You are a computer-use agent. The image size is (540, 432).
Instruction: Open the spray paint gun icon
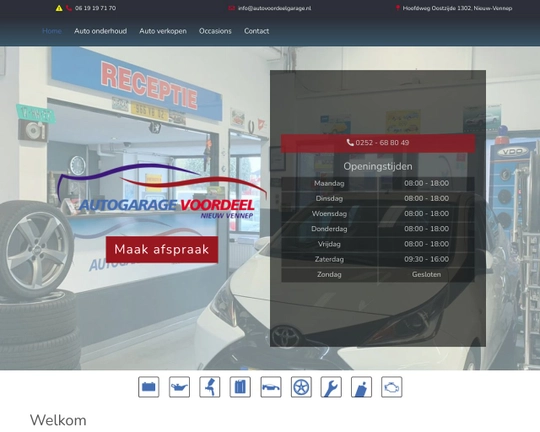[x=210, y=387]
